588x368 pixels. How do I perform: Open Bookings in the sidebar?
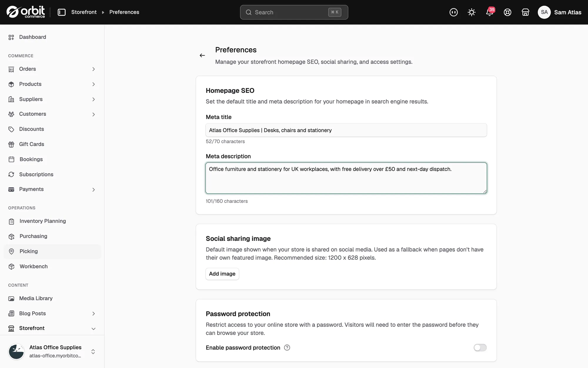[x=52, y=159]
